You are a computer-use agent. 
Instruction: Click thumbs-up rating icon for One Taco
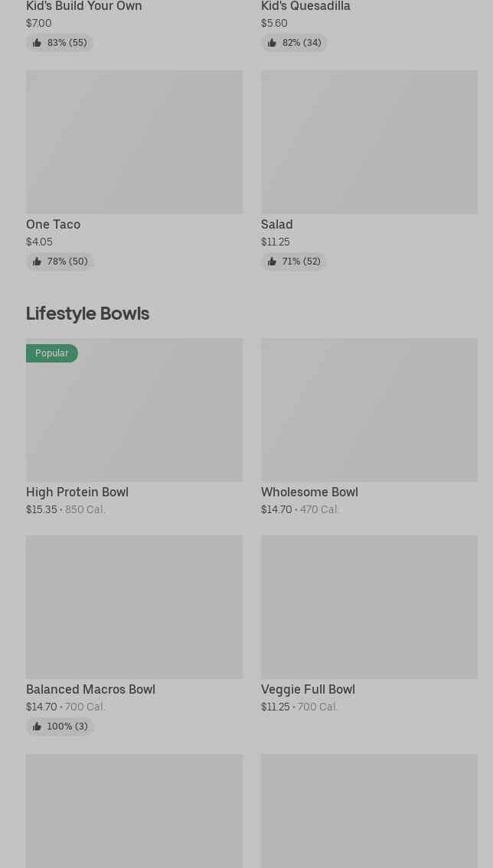pos(37,262)
